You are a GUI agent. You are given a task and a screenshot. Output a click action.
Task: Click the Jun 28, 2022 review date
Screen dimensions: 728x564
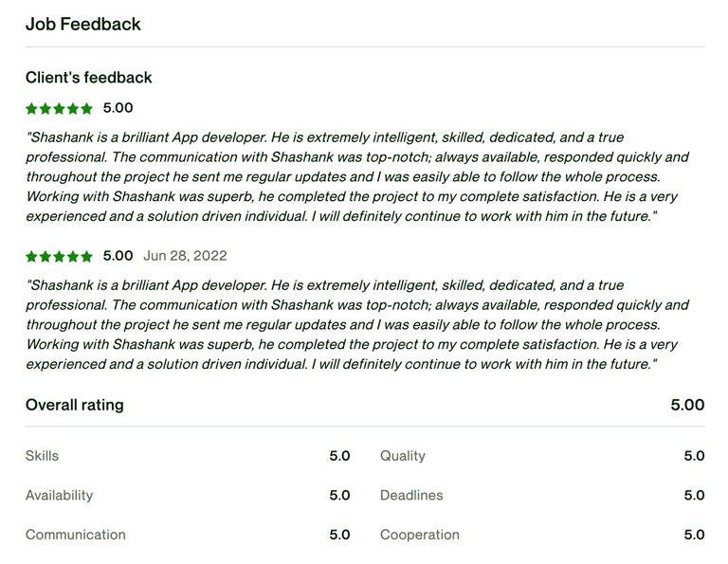pos(185,256)
